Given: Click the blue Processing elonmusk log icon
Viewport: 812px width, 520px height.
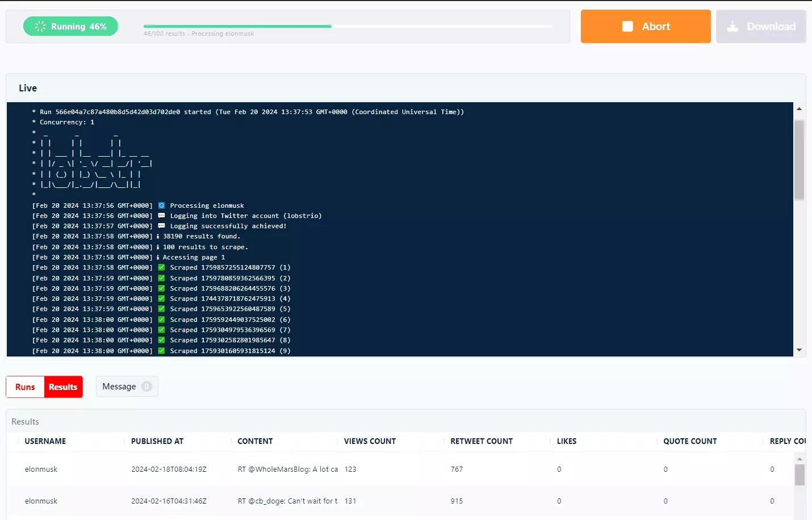Looking at the screenshot, I should (161, 206).
